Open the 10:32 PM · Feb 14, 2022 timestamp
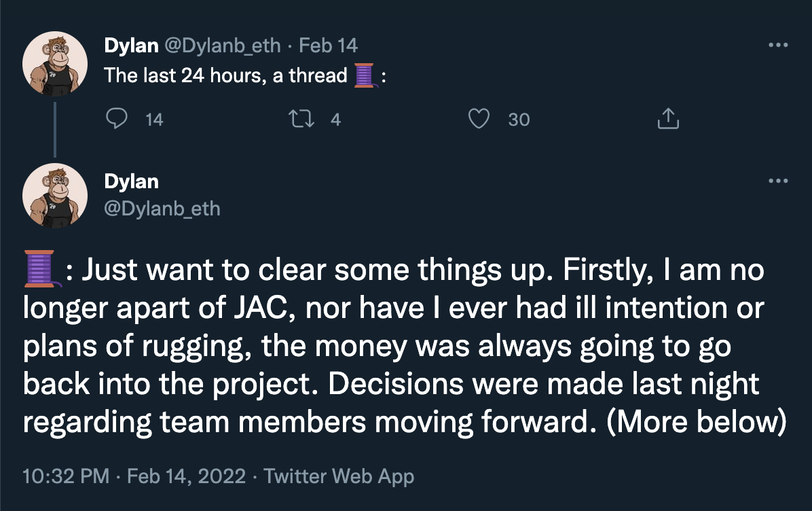The height and width of the screenshot is (511, 812). [134, 476]
